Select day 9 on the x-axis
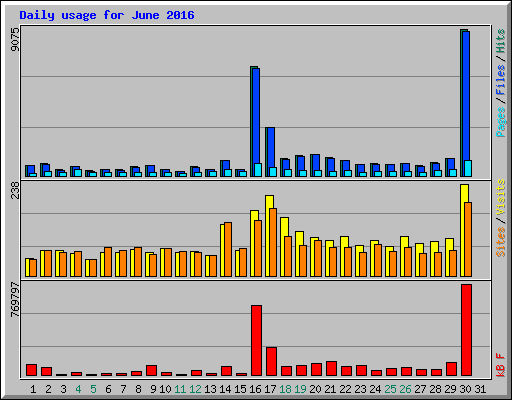The image size is (512, 400). pos(153,389)
